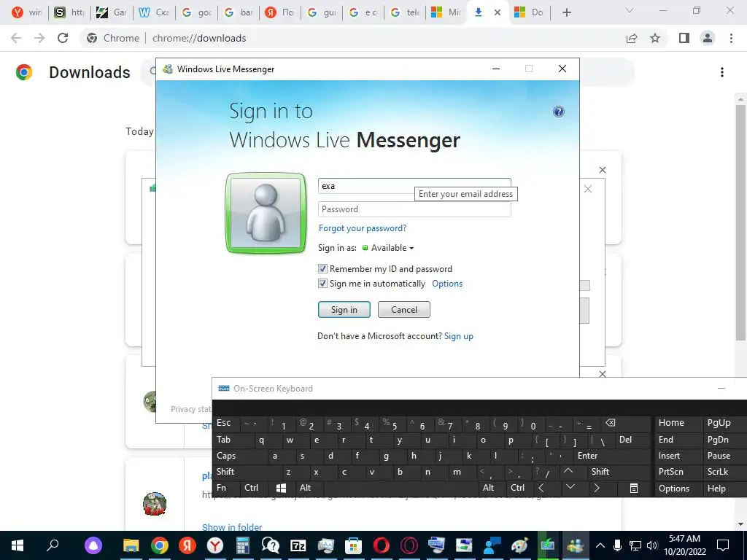Open the notification center icon
Viewport: 747px width, 560px height.
click(723, 545)
